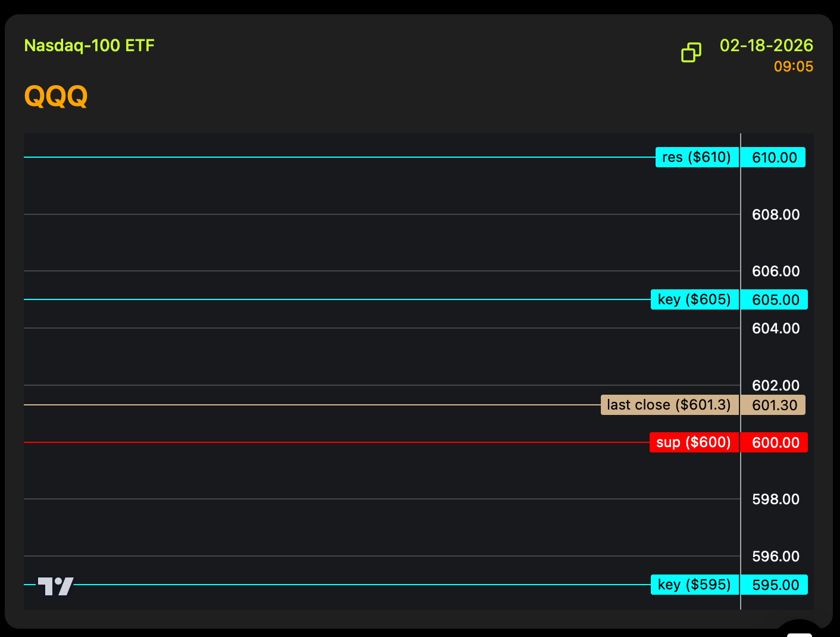Click the 598.00 price scale value
Viewport: 840px width, 637px height.
coord(776,499)
